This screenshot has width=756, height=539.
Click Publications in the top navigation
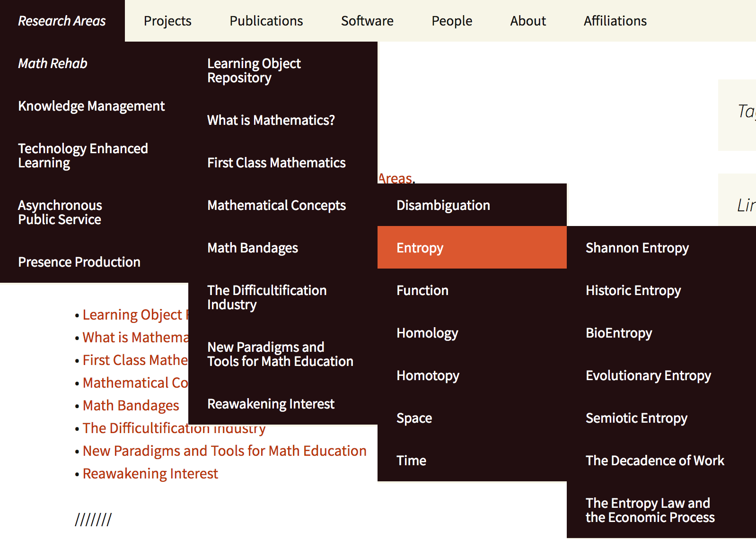(266, 21)
